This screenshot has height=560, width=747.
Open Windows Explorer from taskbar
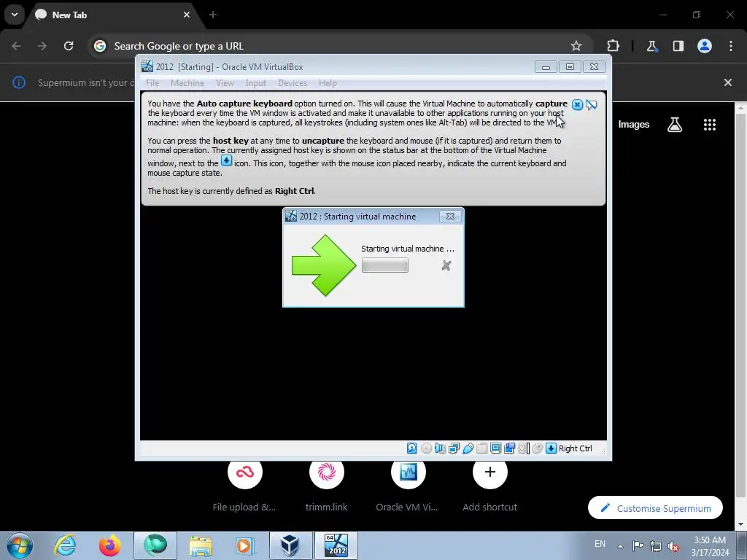201,545
